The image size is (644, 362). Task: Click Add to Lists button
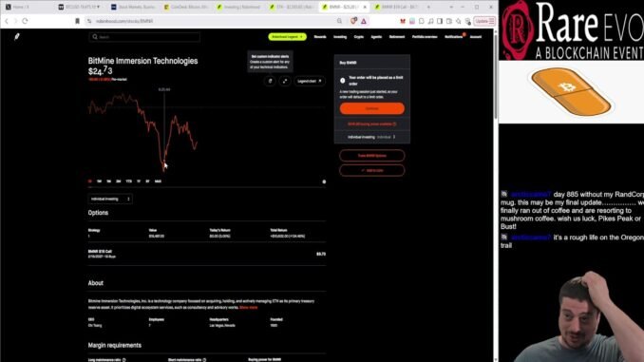click(371, 170)
